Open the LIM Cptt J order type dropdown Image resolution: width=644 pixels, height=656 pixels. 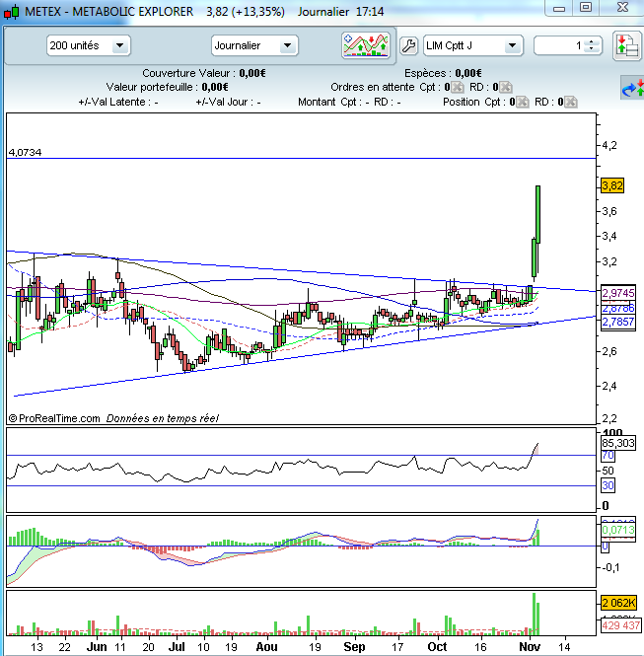click(472, 45)
